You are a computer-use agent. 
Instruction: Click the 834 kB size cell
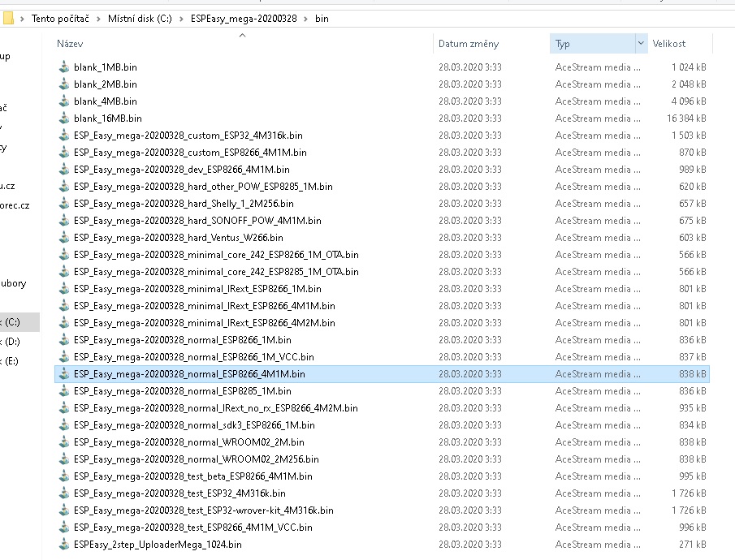click(692, 425)
